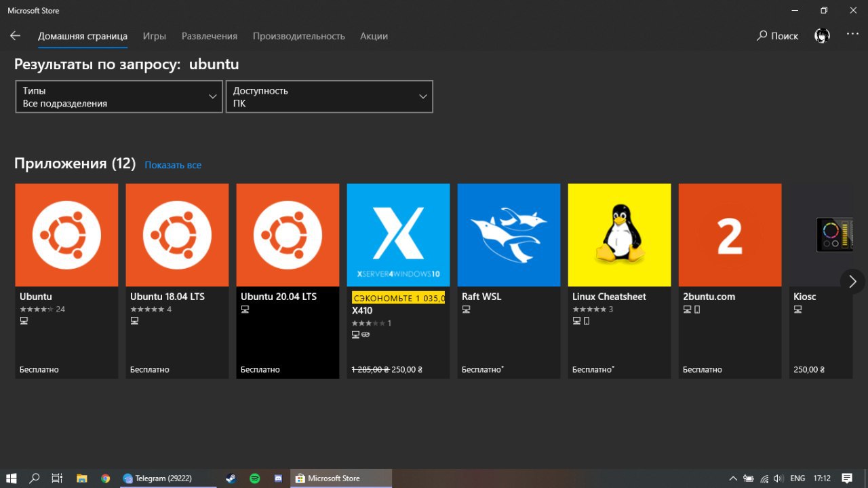This screenshot has height=488, width=868.
Task: Open the user profile avatar
Action: point(822,36)
